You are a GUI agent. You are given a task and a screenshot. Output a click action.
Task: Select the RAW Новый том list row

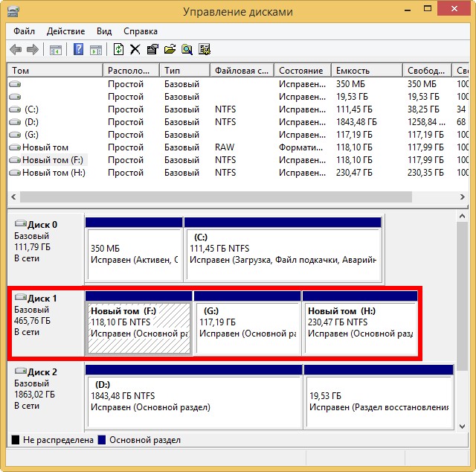pos(238,147)
